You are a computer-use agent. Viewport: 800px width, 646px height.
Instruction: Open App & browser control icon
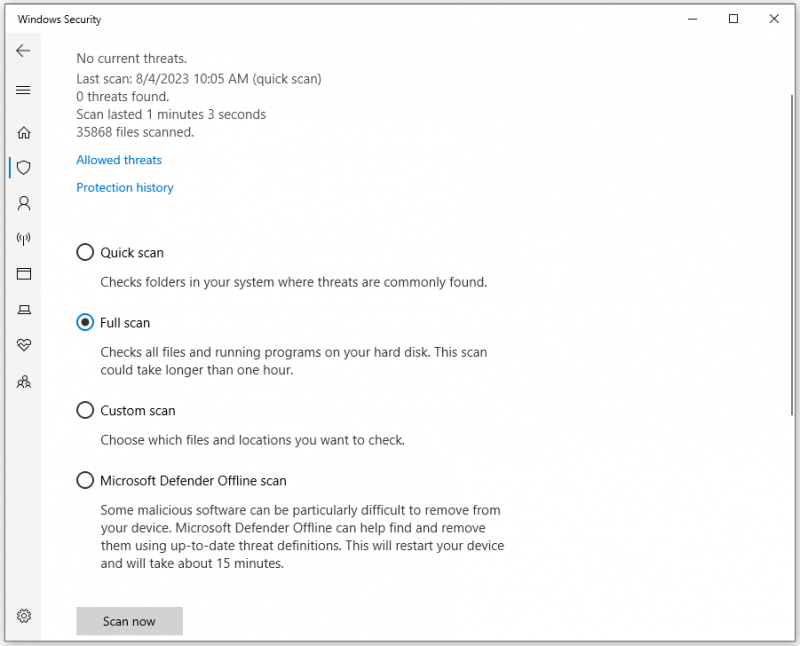click(x=24, y=274)
